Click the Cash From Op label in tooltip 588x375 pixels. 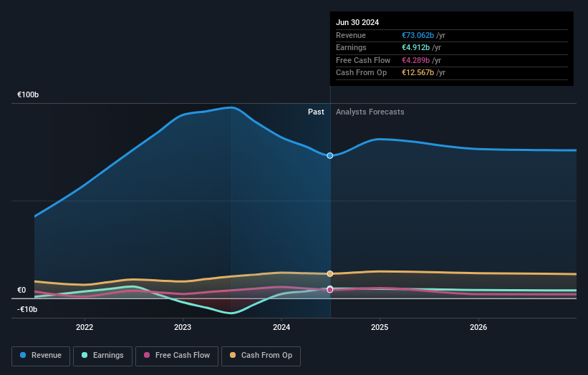coord(361,73)
